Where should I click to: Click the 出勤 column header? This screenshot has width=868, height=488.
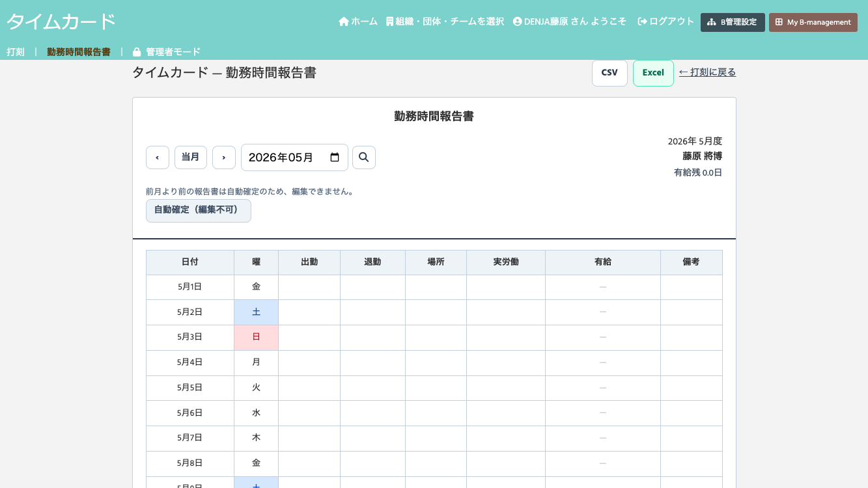[x=309, y=262]
